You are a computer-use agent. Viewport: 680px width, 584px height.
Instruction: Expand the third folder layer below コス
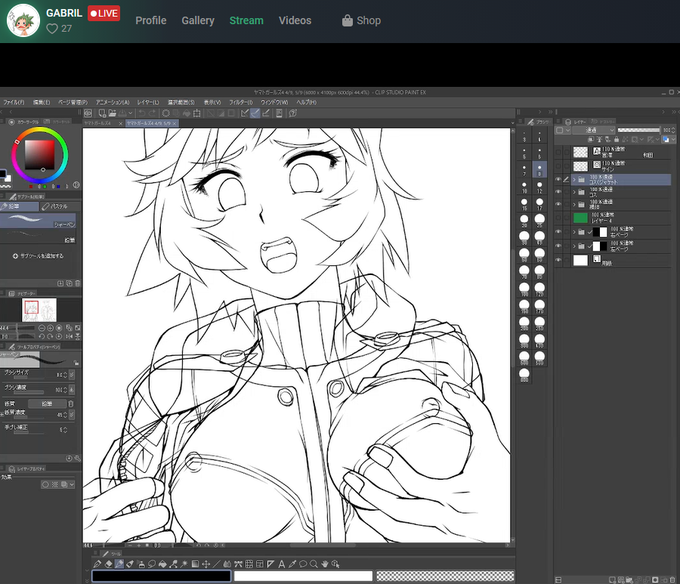pyautogui.click(x=574, y=204)
